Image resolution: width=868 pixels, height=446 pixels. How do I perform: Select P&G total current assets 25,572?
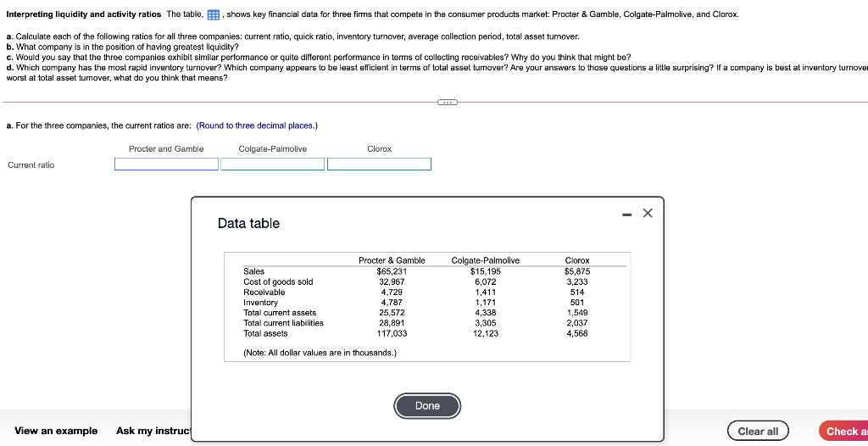pyautogui.click(x=392, y=313)
